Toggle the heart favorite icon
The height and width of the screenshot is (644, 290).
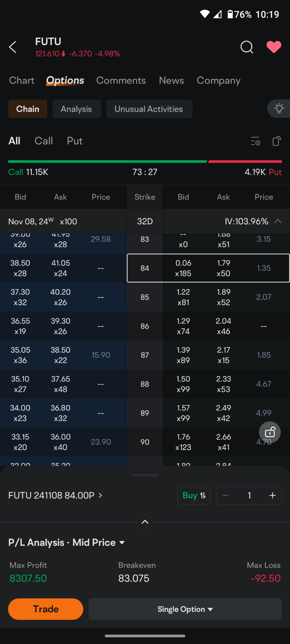click(274, 47)
